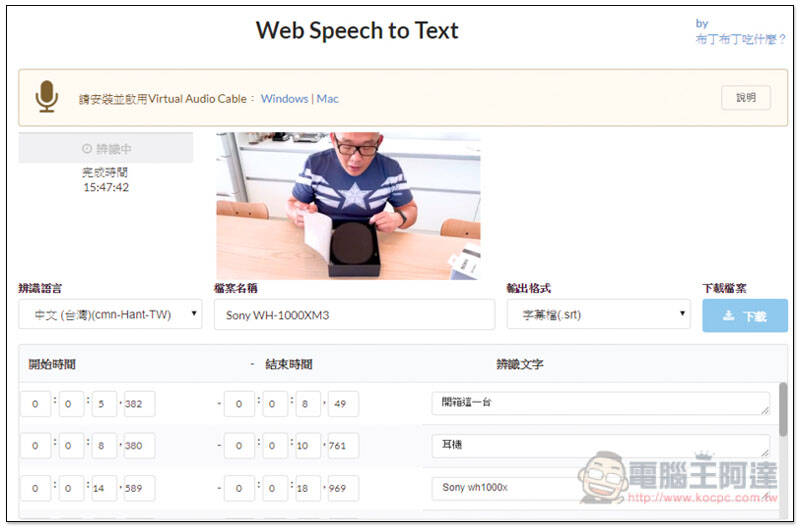Click end seconds field showing 18
This screenshot has width=800, height=528.
pyautogui.click(x=308, y=489)
